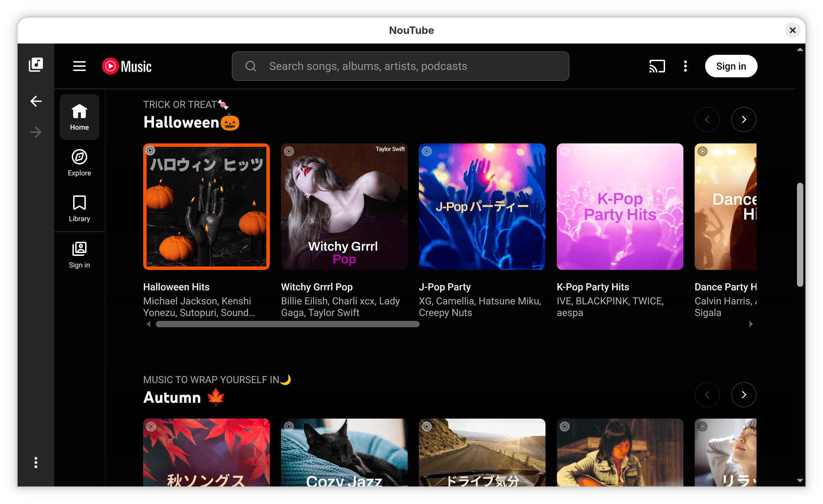Open the three-dot options menu near Sign in
The height and width of the screenshot is (504, 823).
click(x=685, y=66)
